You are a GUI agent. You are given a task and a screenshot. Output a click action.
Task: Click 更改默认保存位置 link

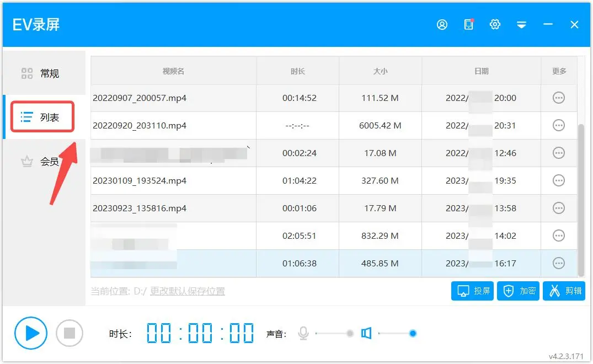pos(188,291)
